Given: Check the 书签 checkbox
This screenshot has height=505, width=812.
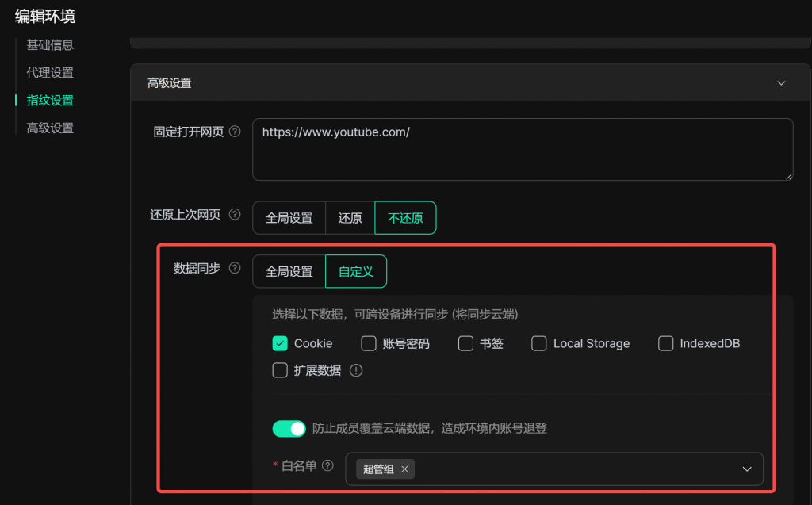Looking at the screenshot, I should pos(465,343).
